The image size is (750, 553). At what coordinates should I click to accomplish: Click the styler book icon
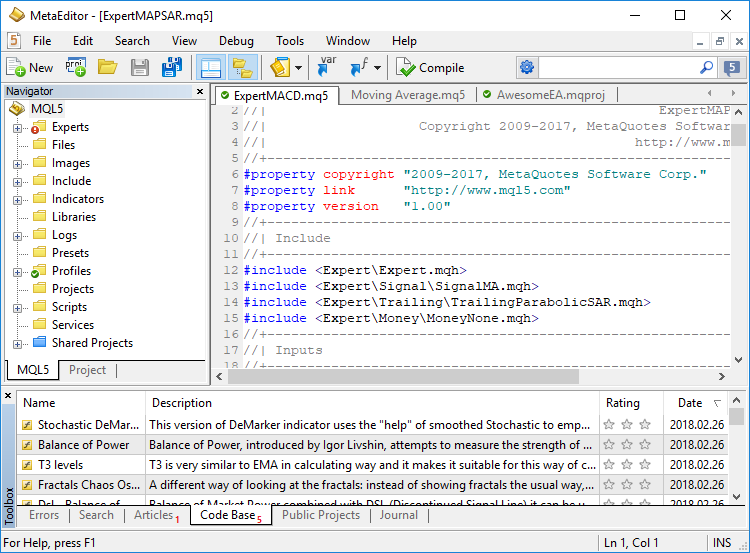[280, 67]
